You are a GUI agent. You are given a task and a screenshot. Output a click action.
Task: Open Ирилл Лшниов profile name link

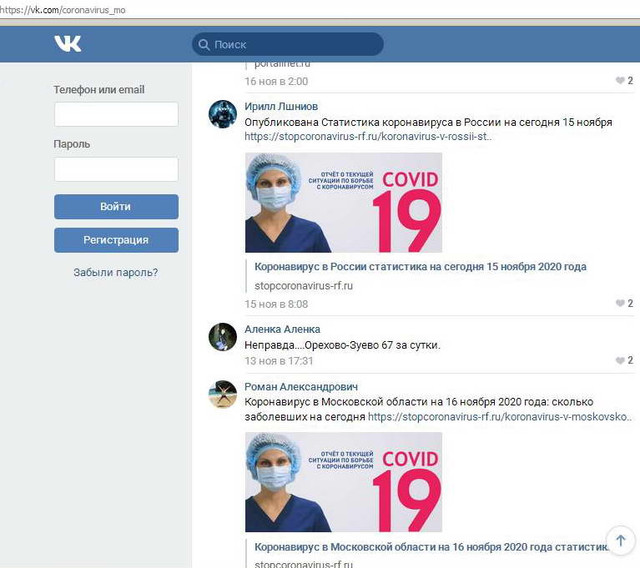point(281,106)
